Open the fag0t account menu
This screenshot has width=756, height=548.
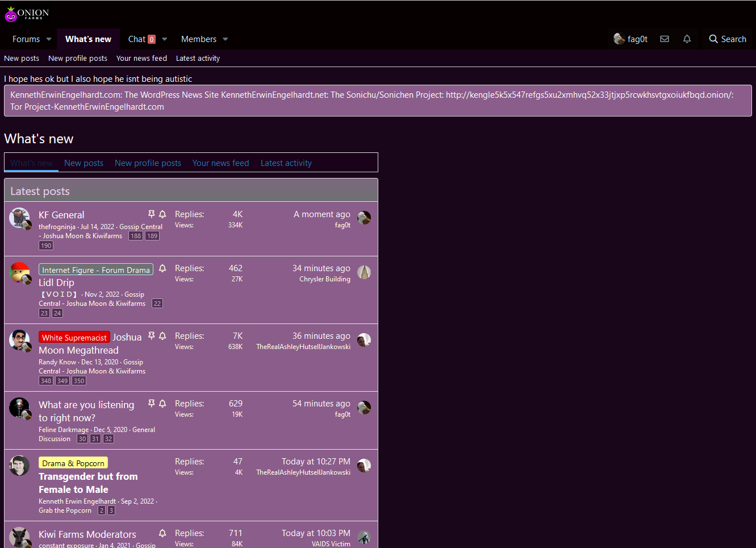tap(631, 39)
